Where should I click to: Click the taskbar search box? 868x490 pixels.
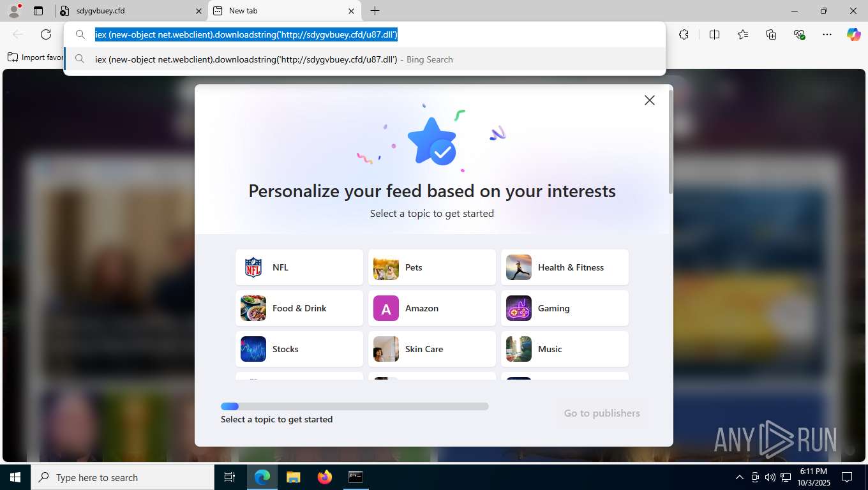point(123,477)
